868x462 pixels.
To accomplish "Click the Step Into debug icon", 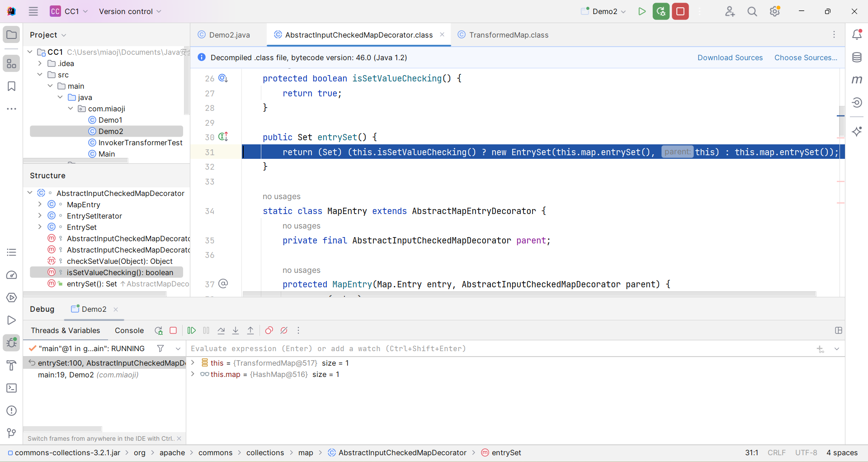I will coord(236,331).
